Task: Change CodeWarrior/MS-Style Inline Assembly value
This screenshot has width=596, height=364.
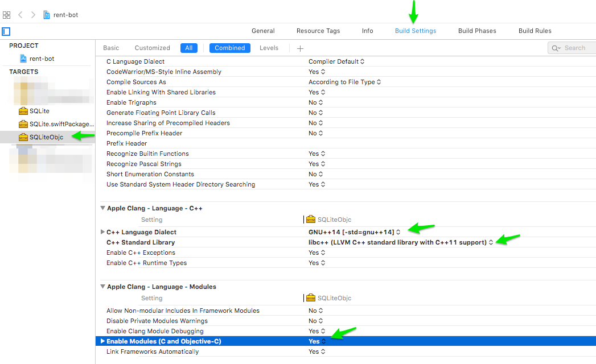Action: point(317,72)
